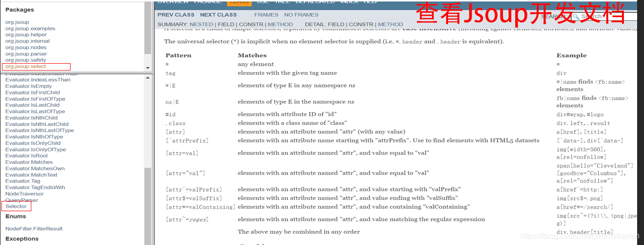Click the 'a[href*=/search/]' example text
This screenshot has width=644, height=245.
[x=584, y=207]
